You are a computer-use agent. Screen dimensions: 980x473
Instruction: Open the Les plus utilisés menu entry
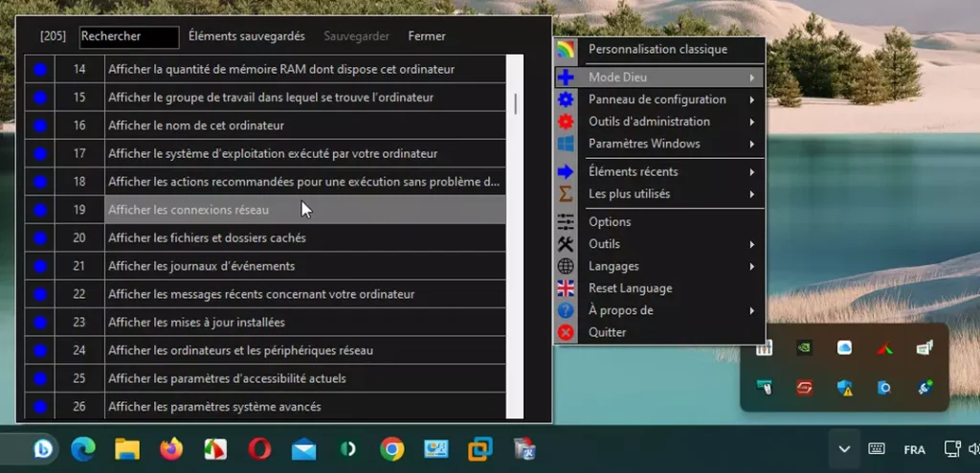[x=659, y=194]
